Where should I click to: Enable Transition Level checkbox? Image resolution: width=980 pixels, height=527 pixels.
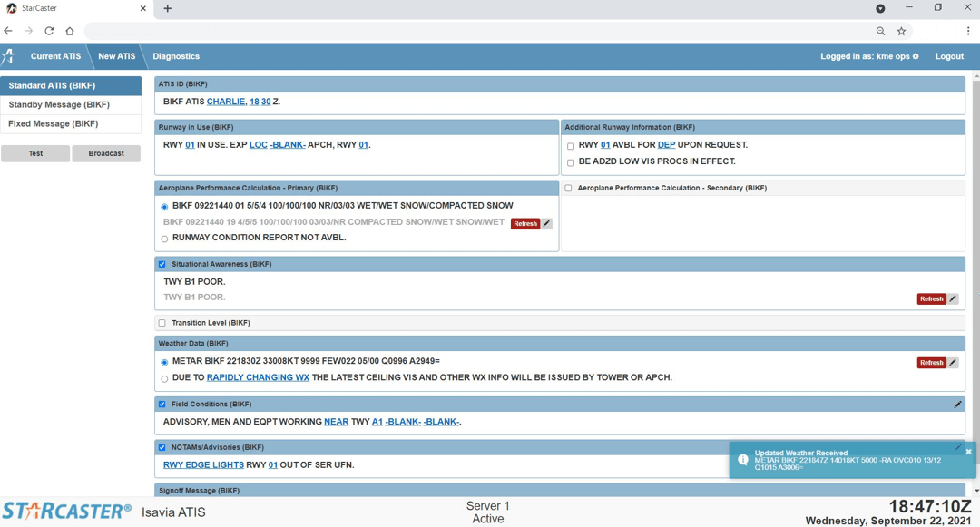(162, 323)
